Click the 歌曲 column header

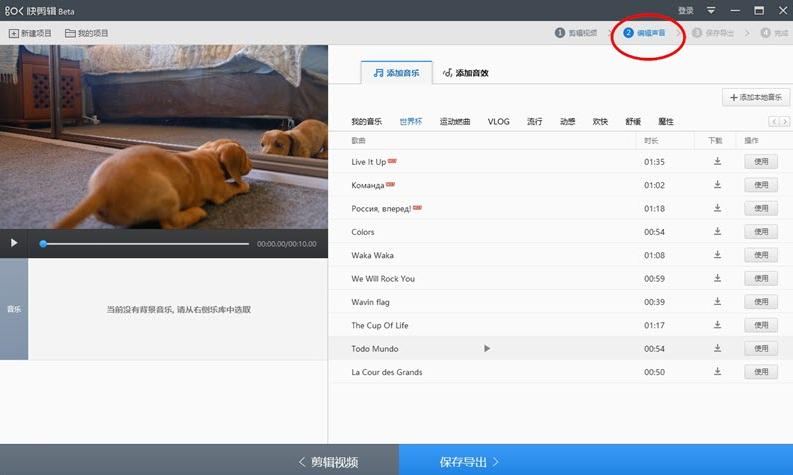pyautogui.click(x=358, y=141)
